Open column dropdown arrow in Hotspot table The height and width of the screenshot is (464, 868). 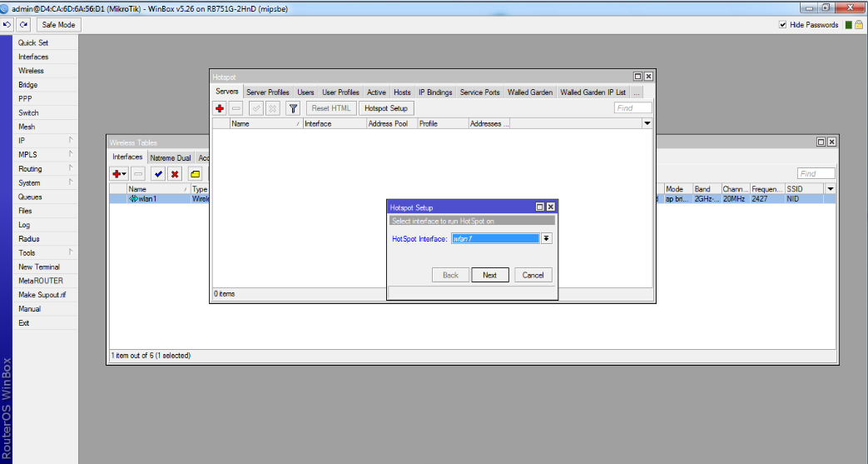[x=647, y=123]
